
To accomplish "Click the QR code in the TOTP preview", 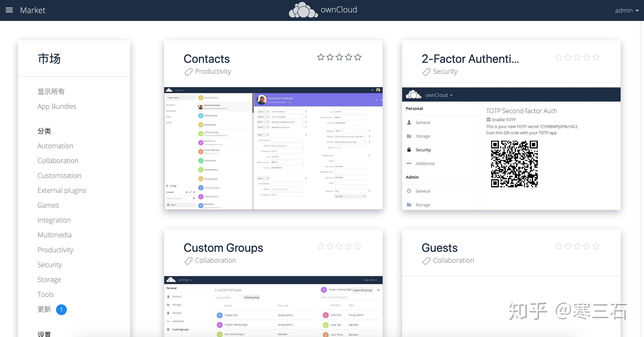I will click(x=514, y=164).
